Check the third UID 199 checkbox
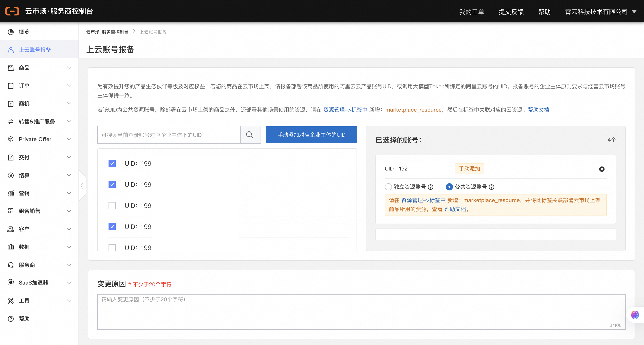Image resolution: width=644 pixels, height=345 pixels. point(112,206)
